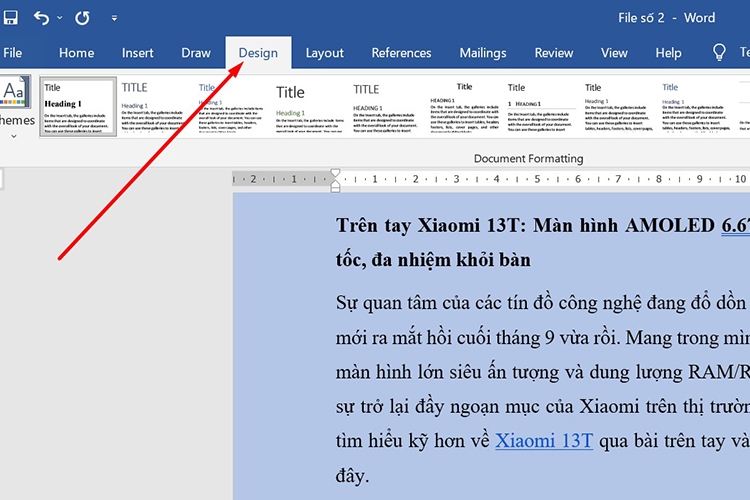The image size is (750, 500).
Task: Open the Mailings tab
Action: (x=483, y=53)
